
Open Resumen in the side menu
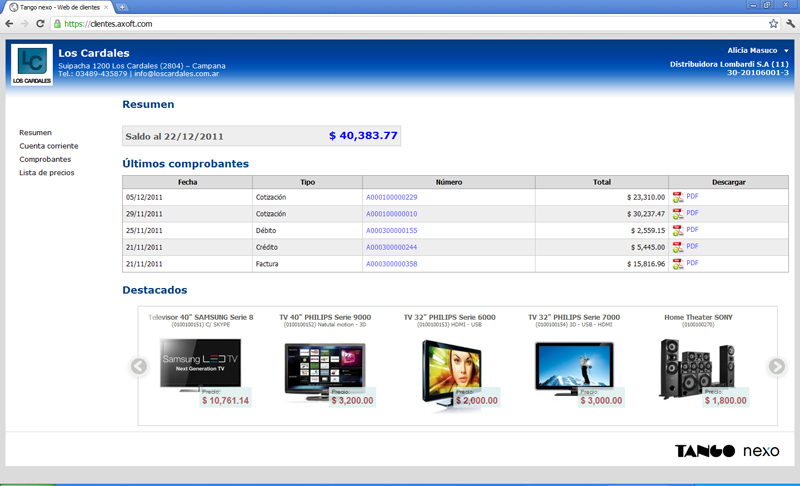pos(35,133)
